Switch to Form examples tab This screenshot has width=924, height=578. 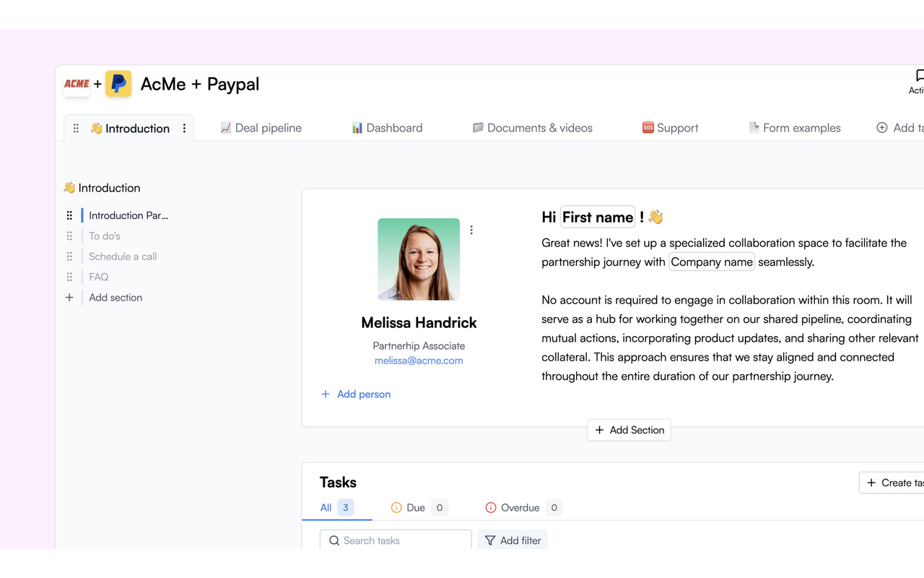(795, 128)
